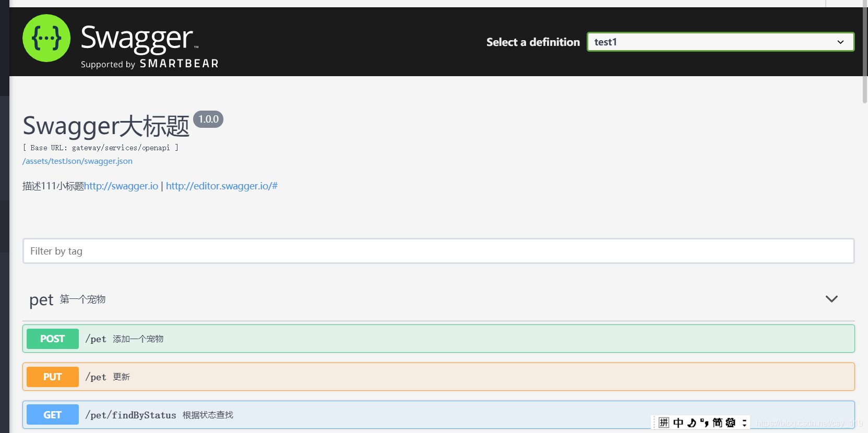Toggle the IME punctuation mode icon
The image size is (868, 433).
[x=705, y=423]
